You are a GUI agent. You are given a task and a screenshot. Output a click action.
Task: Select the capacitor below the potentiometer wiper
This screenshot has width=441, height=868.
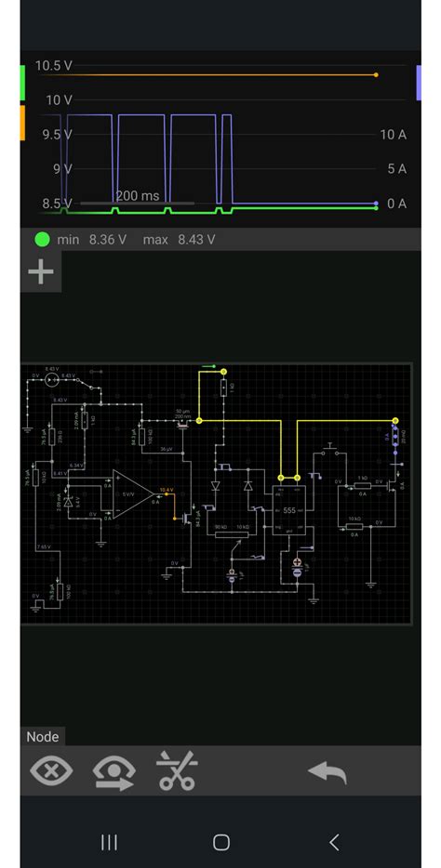point(233,577)
